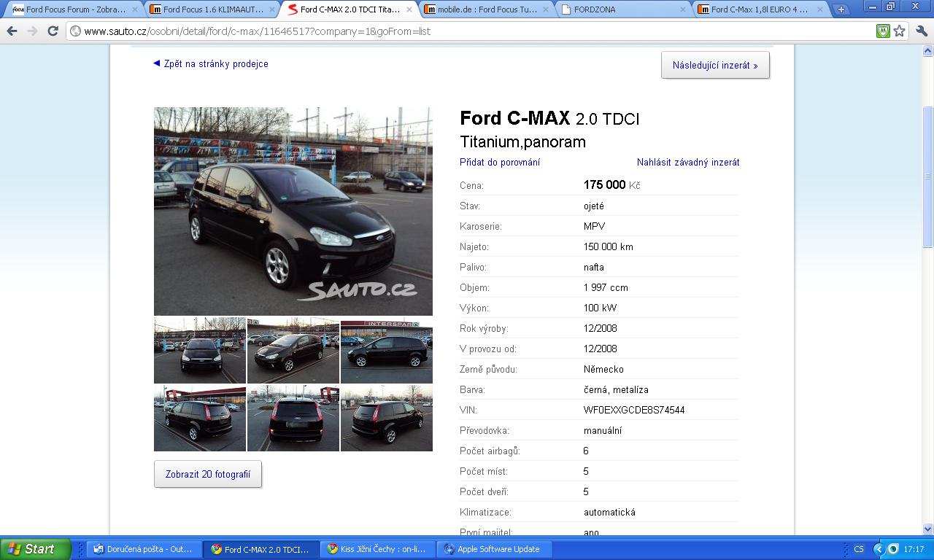Expand hidden system tray icons
The width and height of the screenshot is (934, 560).
coord(879,549)
